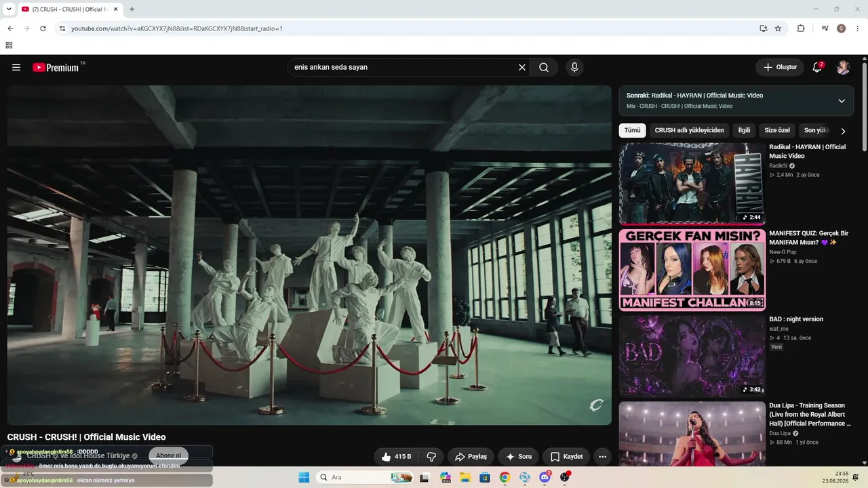Open Discord from the taskbar
The width and height of the screenshot is (868, 488).
(545, 477)
